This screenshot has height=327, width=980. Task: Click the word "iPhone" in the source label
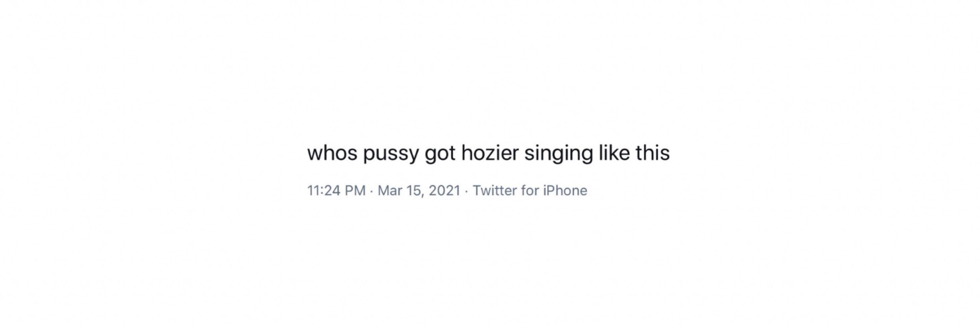click(x=565, y=190)
